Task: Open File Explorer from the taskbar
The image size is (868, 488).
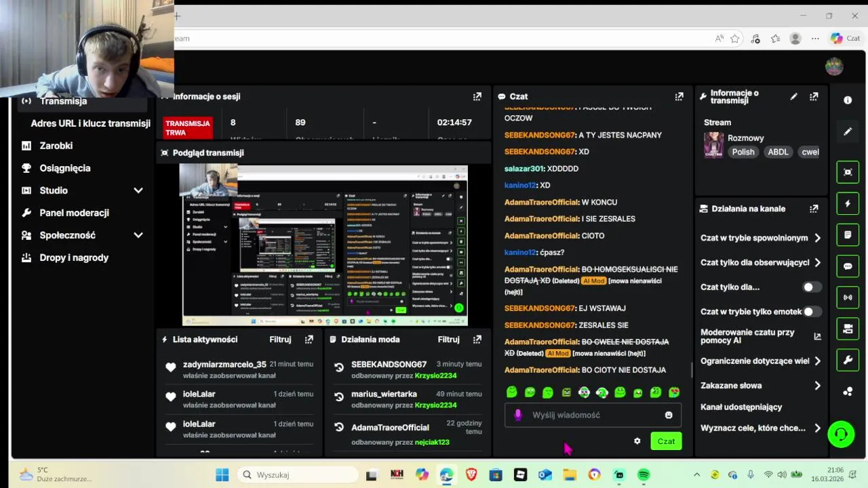Action: click(x=570, y=475)
